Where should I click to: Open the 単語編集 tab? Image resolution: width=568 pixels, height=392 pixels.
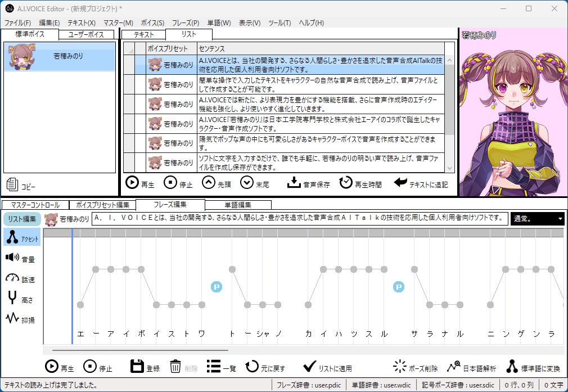pyautogui.click(x=238, y=205)
